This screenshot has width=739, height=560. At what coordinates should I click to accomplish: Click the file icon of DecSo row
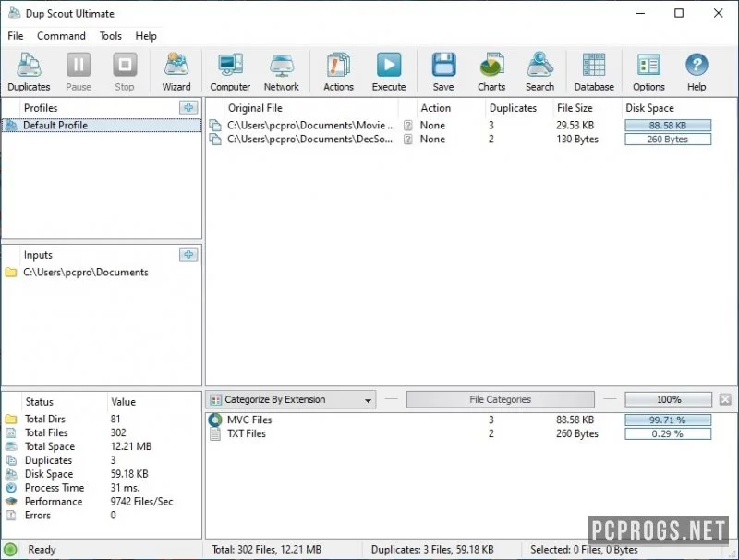pos(215,139)
